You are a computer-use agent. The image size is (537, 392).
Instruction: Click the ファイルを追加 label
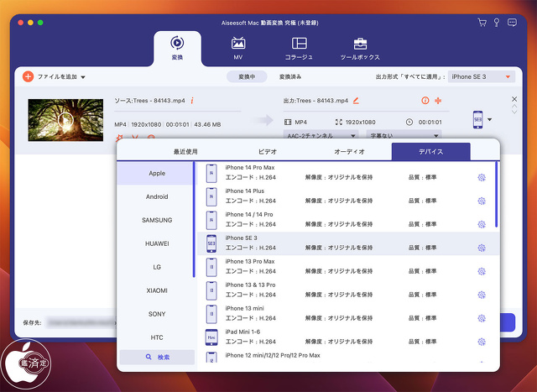[x=57, y=76]
